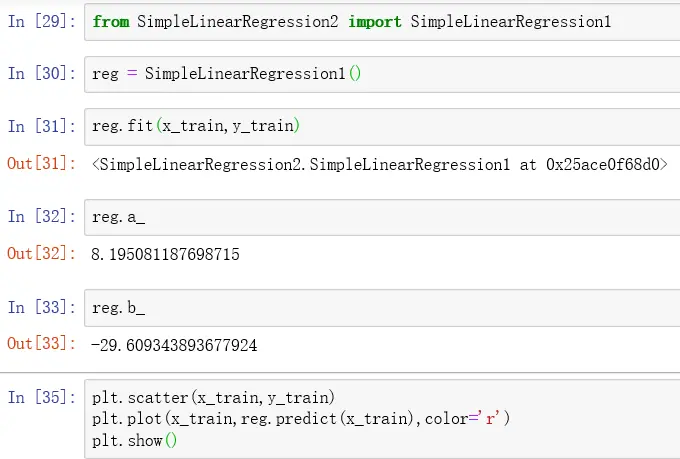Click the Out[31] prompt label
680x459 pixels.
[41, 164]
